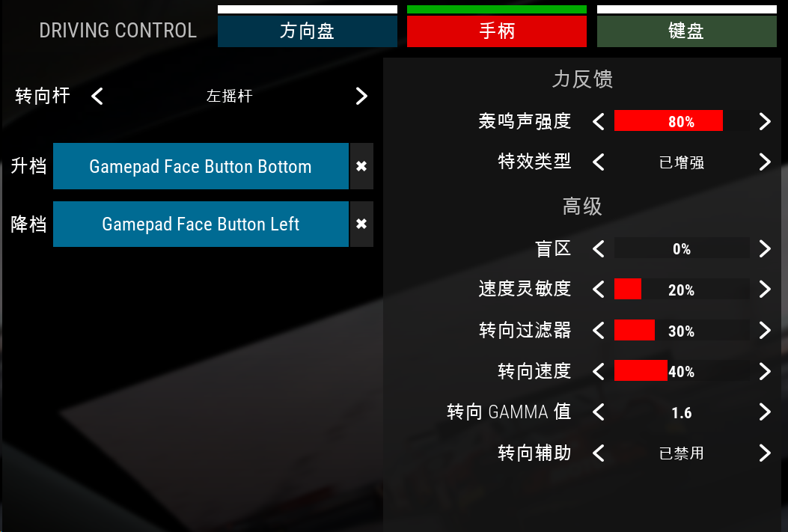Toggle 转向辅助 using left arrow

click(598, 453)
